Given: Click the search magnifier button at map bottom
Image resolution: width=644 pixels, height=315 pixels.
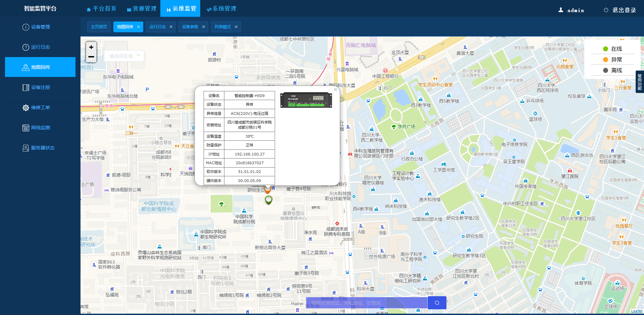Looking at the screenshot, I should 437,303.
